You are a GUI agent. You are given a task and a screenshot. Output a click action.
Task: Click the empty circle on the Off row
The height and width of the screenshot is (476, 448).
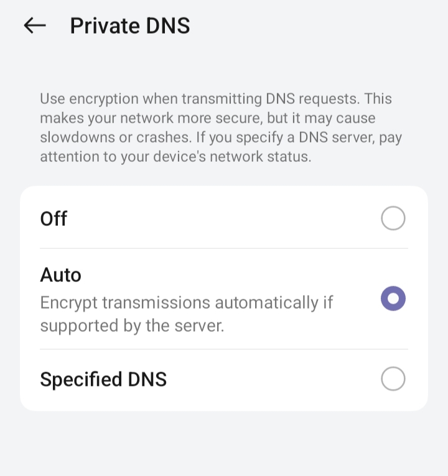coord(393,218)
